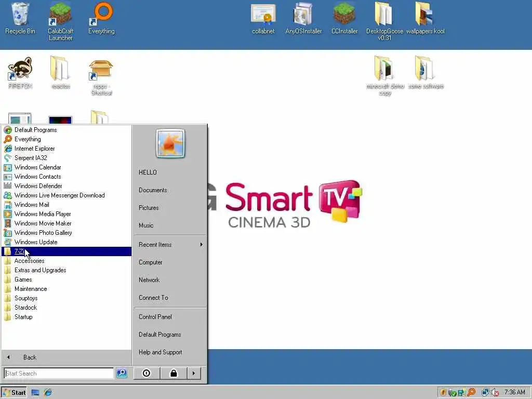Open Serpent IA32 program
The width and height of the screenshot is (532, 399).
(x=66, y=158)
